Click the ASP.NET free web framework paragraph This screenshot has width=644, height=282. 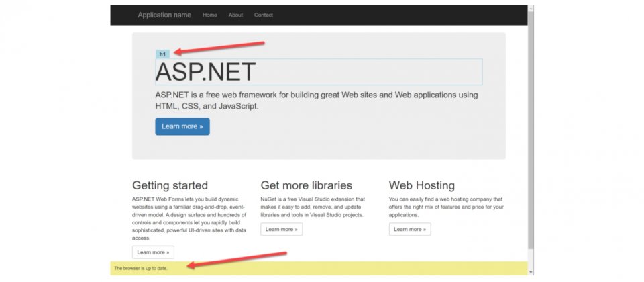click(x=317, y=100)
